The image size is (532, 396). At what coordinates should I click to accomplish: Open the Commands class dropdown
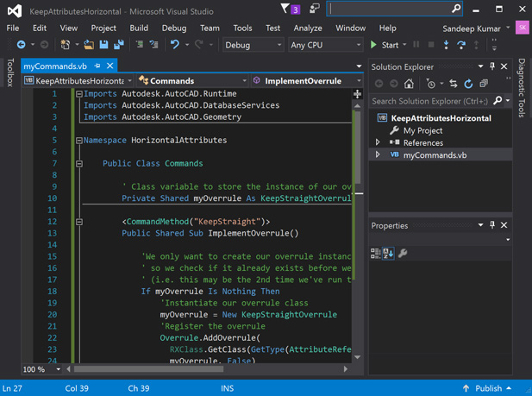(192, 81)
